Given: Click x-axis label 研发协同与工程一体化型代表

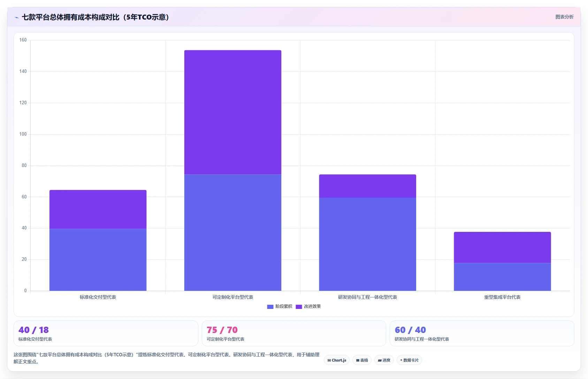Looking at the screenshot, I should 368,297.
